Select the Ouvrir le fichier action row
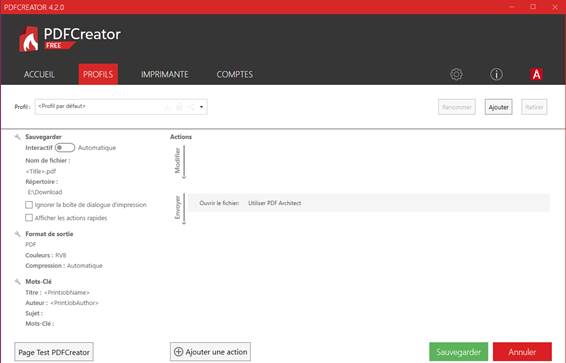Image resolution: width=566 pixels, height=363 pixels. [369, 203]
